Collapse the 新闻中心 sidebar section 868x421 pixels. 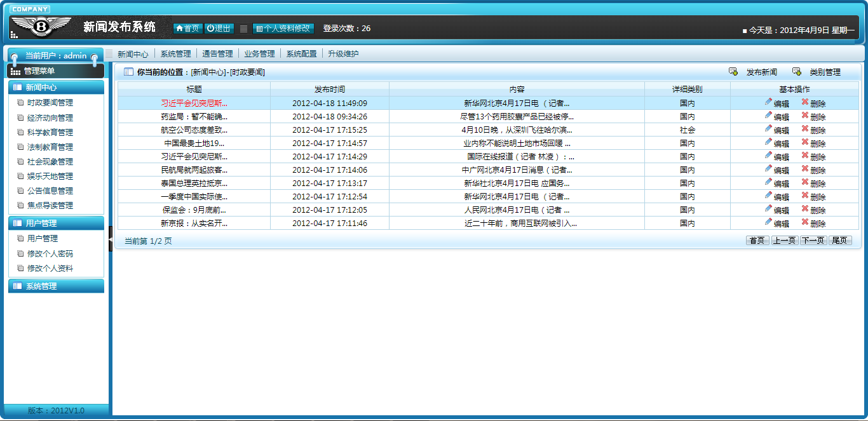coord(56,87)
